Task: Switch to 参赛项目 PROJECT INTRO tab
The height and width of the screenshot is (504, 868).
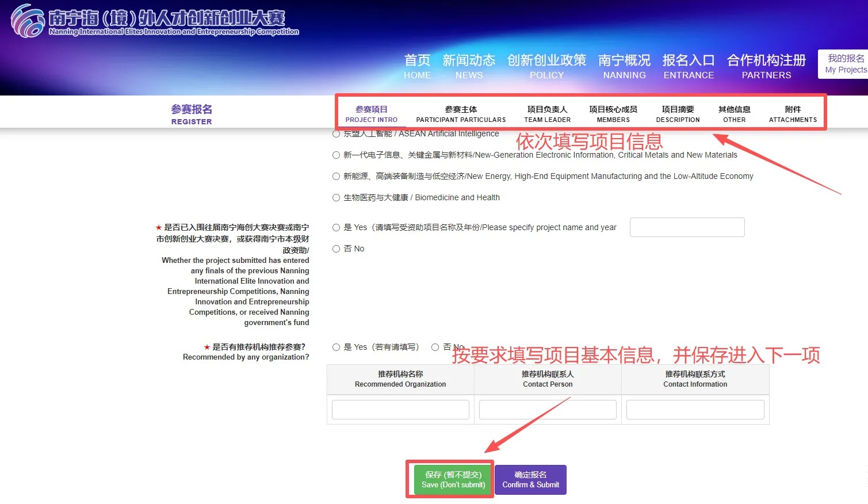Action: [372, 114]
